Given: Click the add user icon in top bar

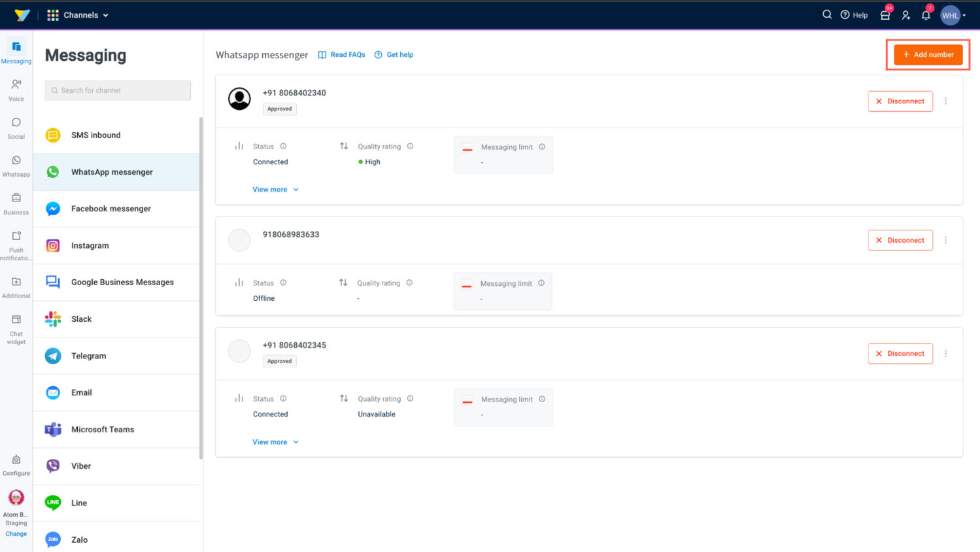Looking at the screenshot, I should click(906, 15).
